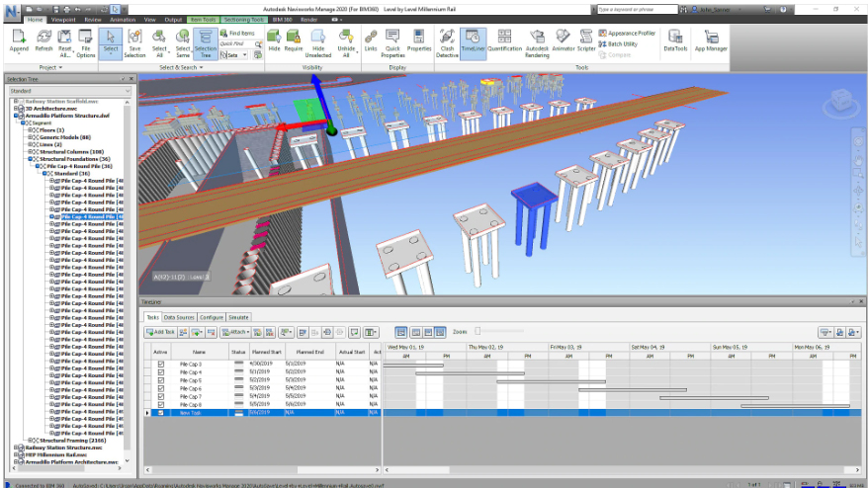Switch to the Configure tab
Screen dimensions: 868x488
[211, 317]
